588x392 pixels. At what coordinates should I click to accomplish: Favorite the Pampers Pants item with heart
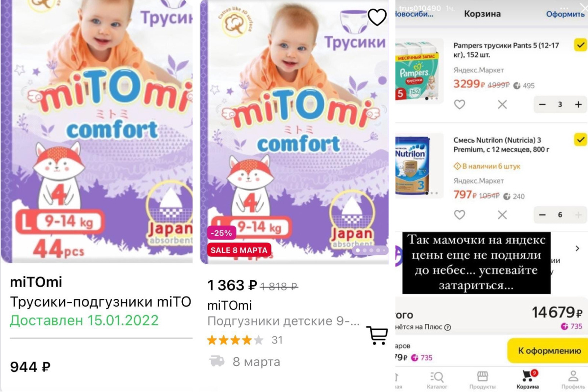(459, 104)
